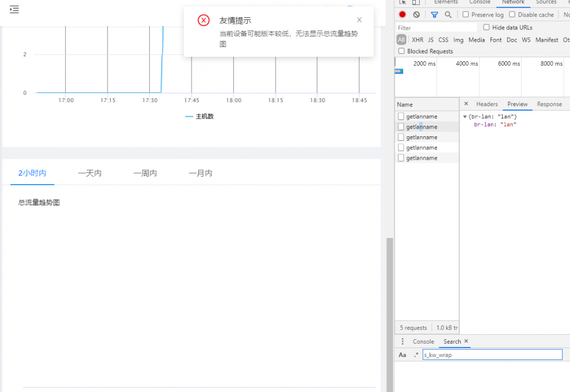Focus the network Filter text field
The width and height of the screenshot is (570, 392).
pos(436,28)
